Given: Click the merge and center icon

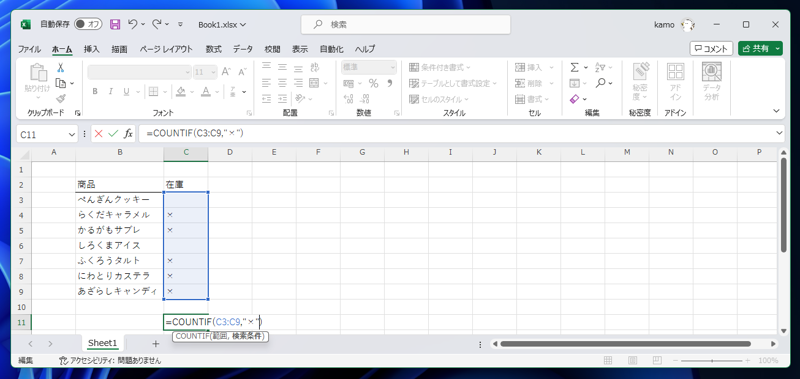Looking at the screenshot, I should pos(314,83).
